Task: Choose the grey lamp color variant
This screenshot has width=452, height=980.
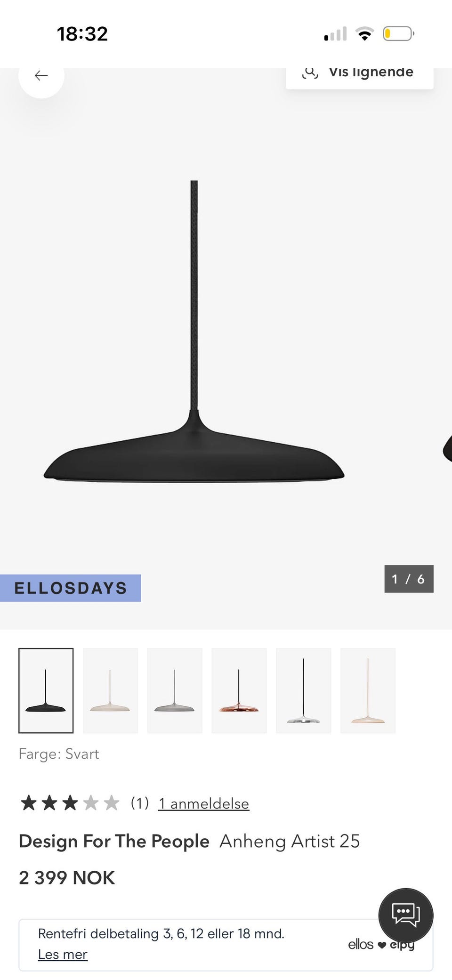Action: click(175, 690)
